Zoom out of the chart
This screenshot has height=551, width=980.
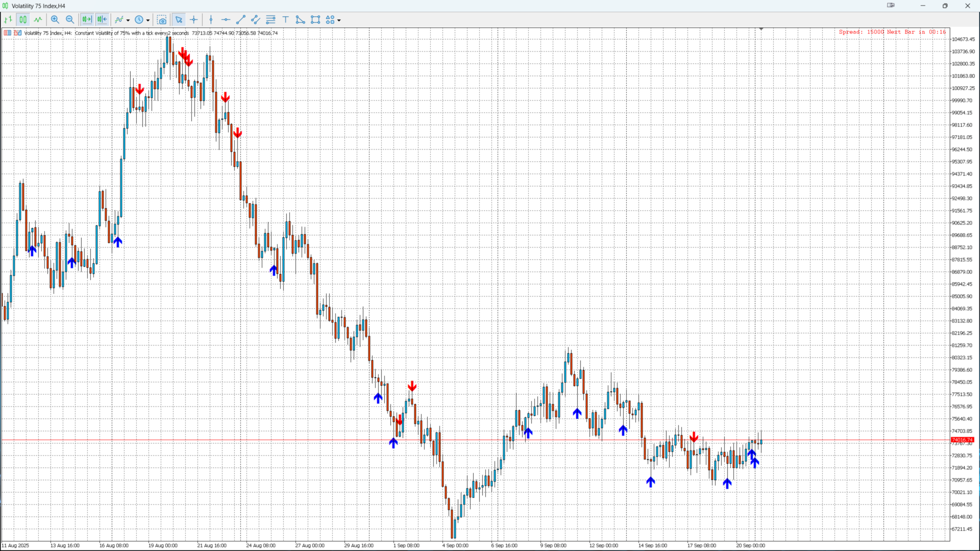point(70,20)
